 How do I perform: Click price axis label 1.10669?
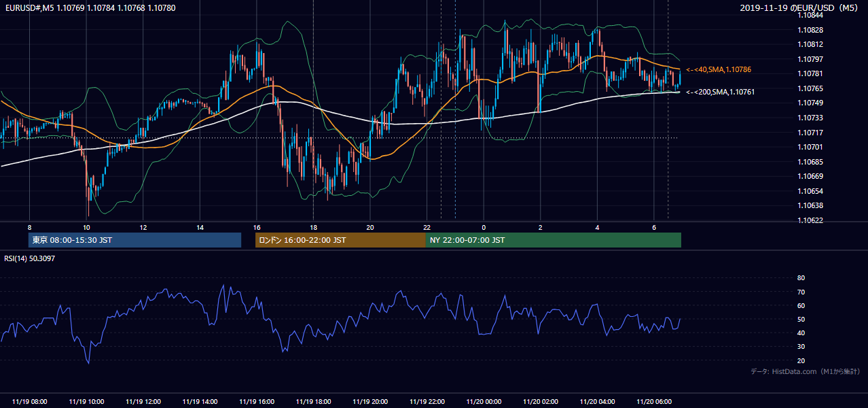811,176
